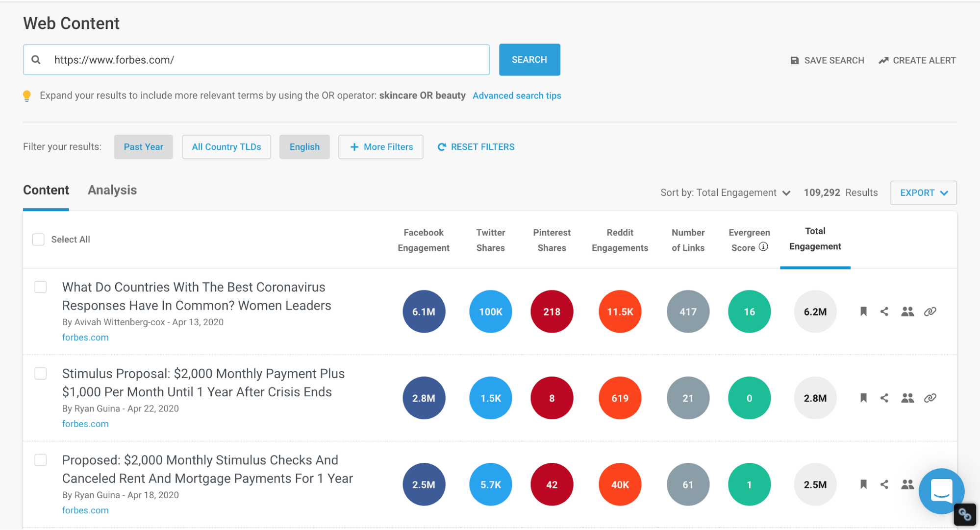
Task: Select the Content tab
Action: click(46, 190)
